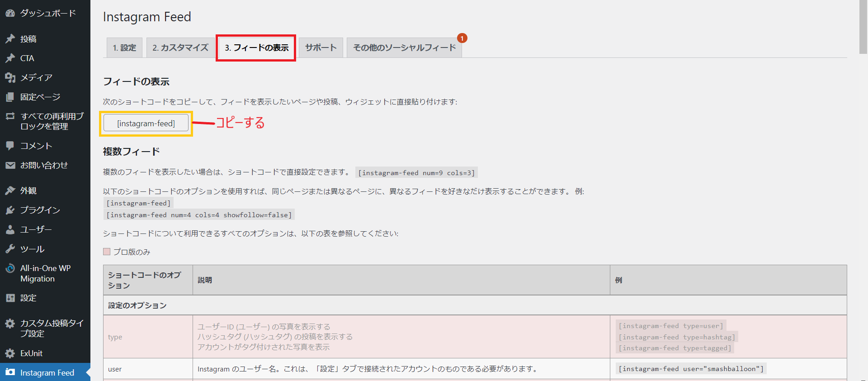Image resolution: width=868 pixels, height=381 pixels.
Task: Click the page vertical scrollbar thumb
Action: pos(863,27)
